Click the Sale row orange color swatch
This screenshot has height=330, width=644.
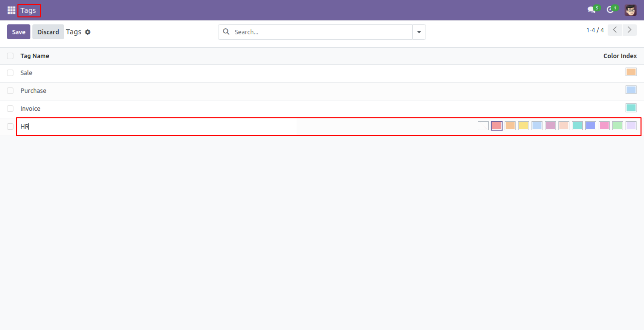[x=631, y=72]
